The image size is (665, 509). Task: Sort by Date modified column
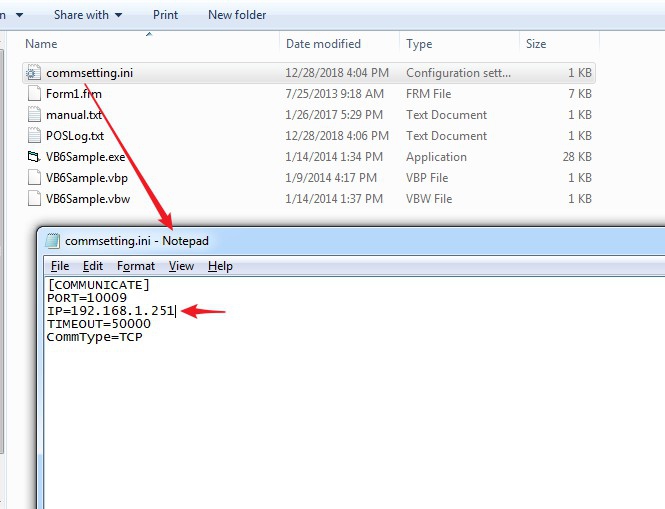tap(323, 44)
